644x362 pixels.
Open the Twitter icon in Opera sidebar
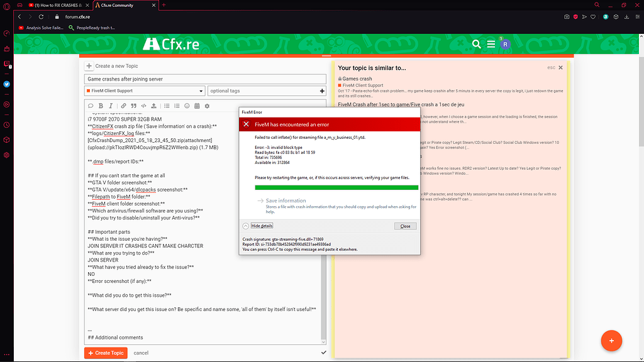6,84
